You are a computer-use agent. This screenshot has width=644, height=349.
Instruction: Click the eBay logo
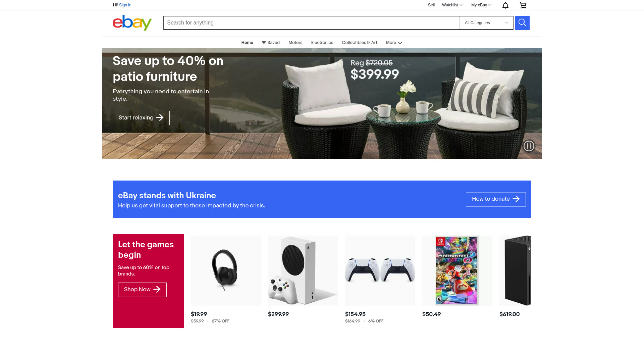click(132, 23)
